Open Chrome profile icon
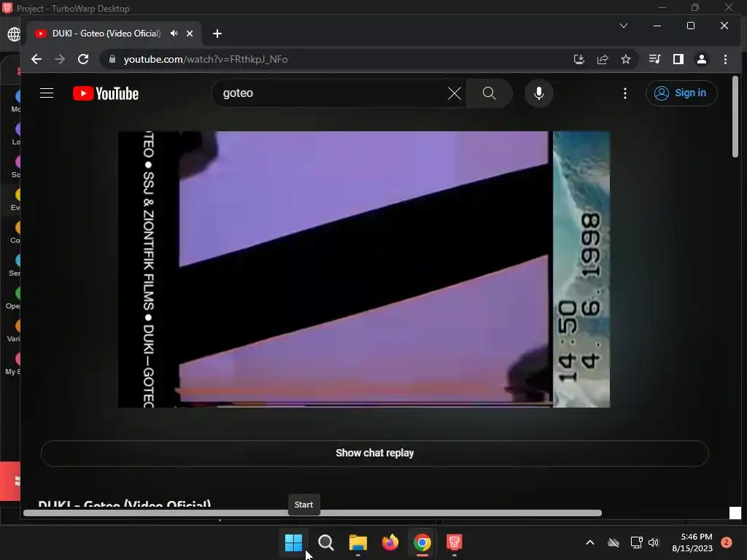The image size is (747, 560). 702,59
